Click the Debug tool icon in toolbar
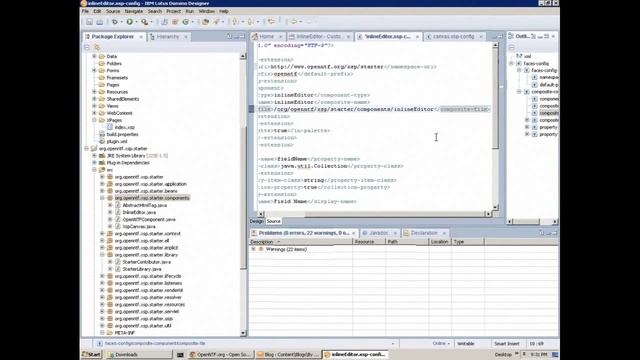Viewport: 640px width, 360px height. click(115, 22)
